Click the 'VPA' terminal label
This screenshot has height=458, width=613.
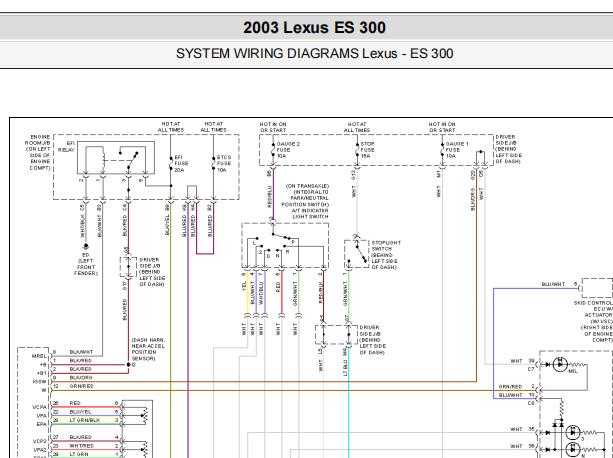pos(41,415)
